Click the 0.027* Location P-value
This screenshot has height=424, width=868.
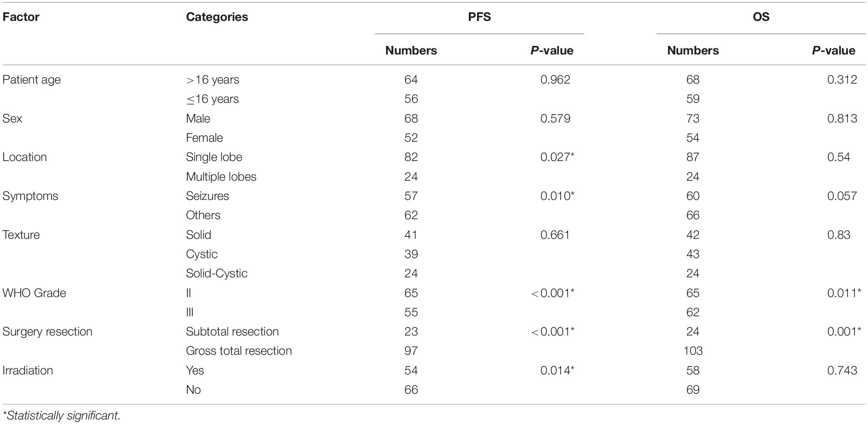[557, 157]
